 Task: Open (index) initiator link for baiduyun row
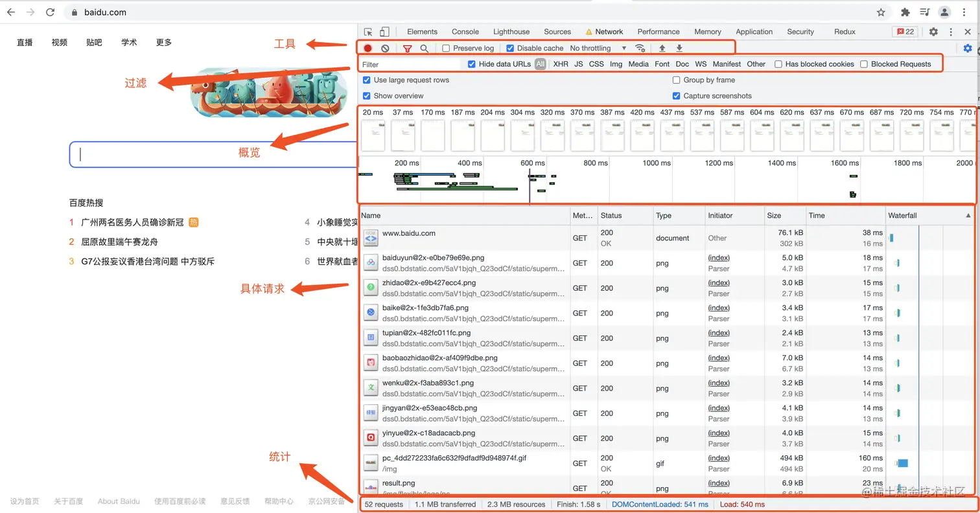click(719, 258)
